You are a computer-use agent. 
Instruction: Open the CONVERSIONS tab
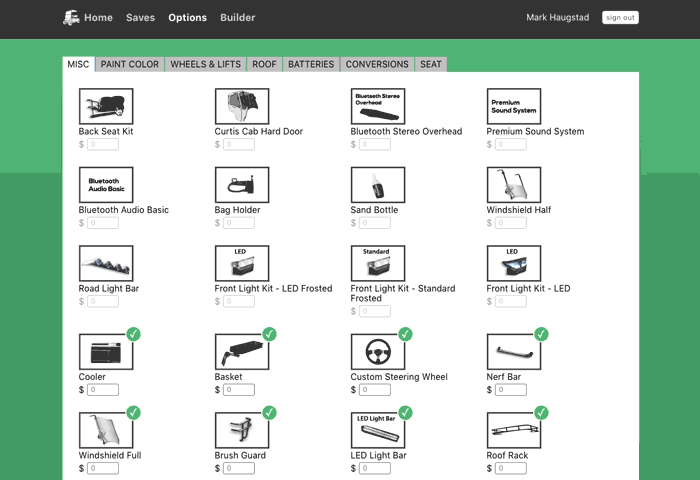pyautogui.click(x=377, y=64)
